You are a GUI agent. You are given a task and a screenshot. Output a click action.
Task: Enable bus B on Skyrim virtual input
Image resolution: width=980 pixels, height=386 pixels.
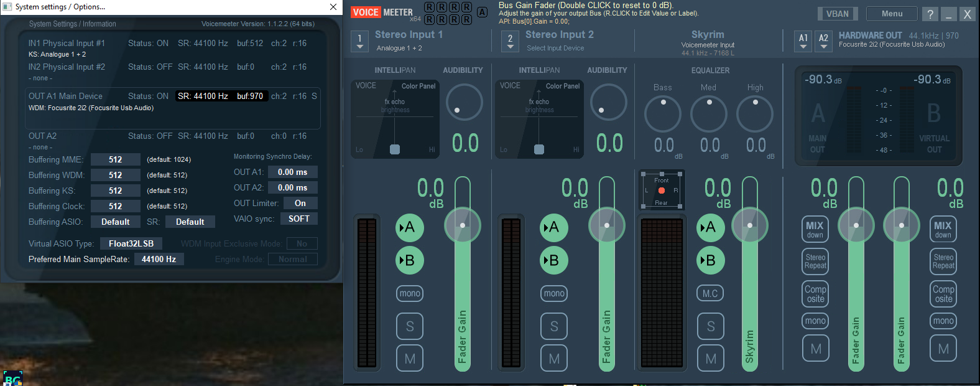click(710, 260)
